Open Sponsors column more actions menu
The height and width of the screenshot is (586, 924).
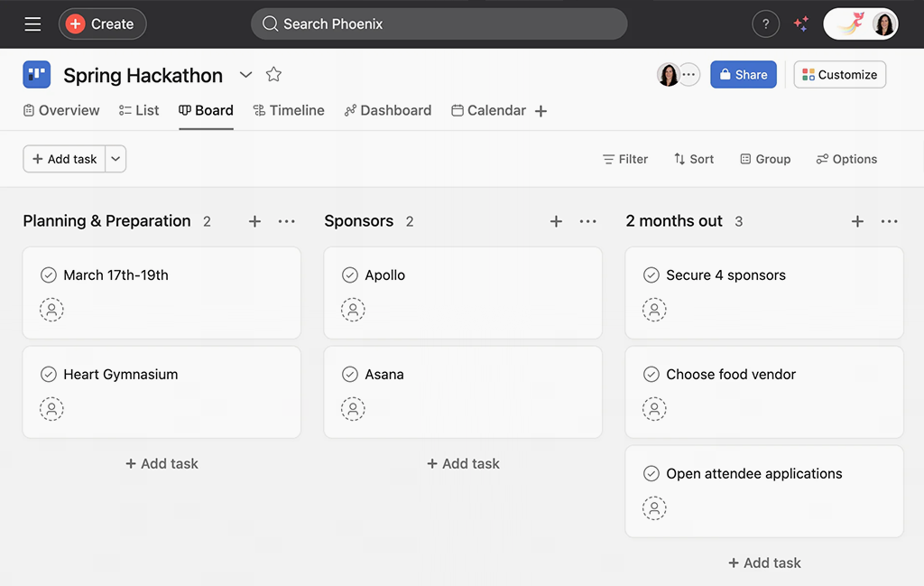pos(588,221)
